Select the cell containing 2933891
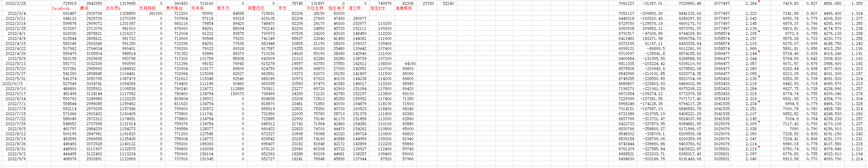 [92, 159]
